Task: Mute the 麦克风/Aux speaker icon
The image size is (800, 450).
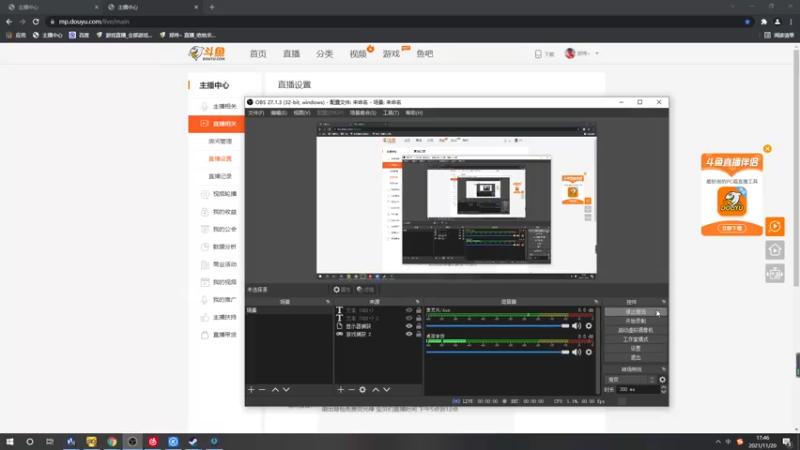Action: (577, 326)
